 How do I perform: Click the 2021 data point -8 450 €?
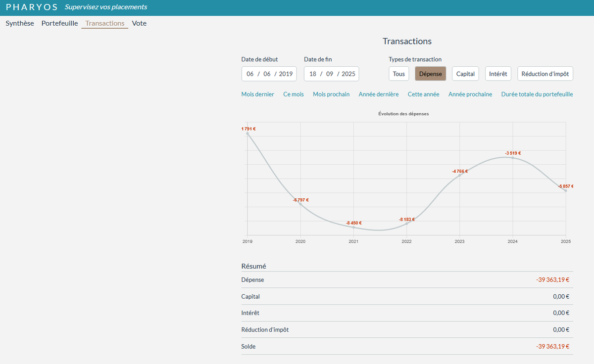pos(353,227)
